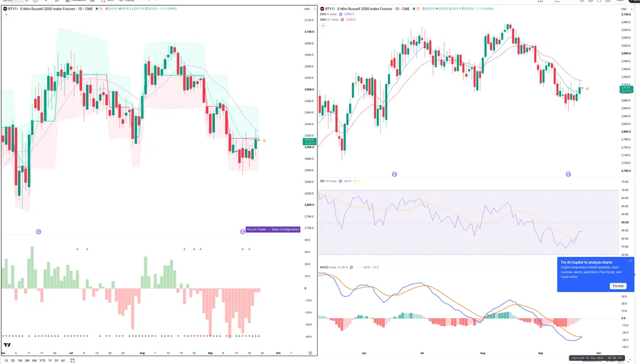Select EMA 21 close indicator legend
Screen dimensions: 640x364
coord(329,19)
